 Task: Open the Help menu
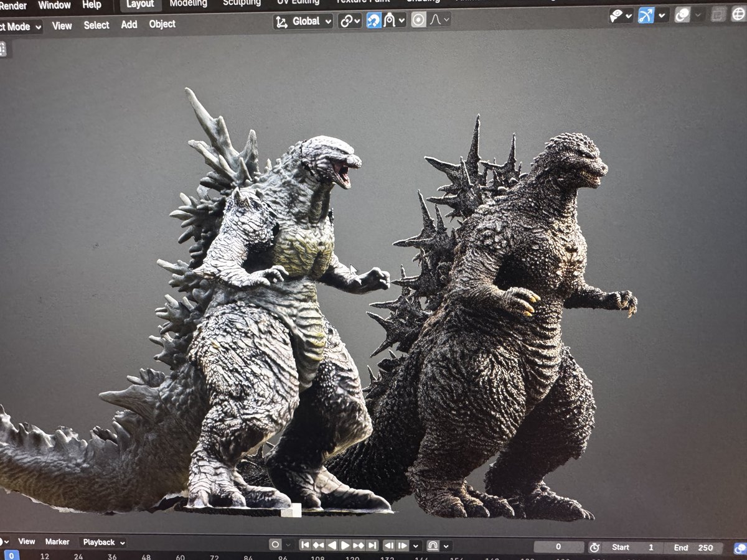pos(92,5)
